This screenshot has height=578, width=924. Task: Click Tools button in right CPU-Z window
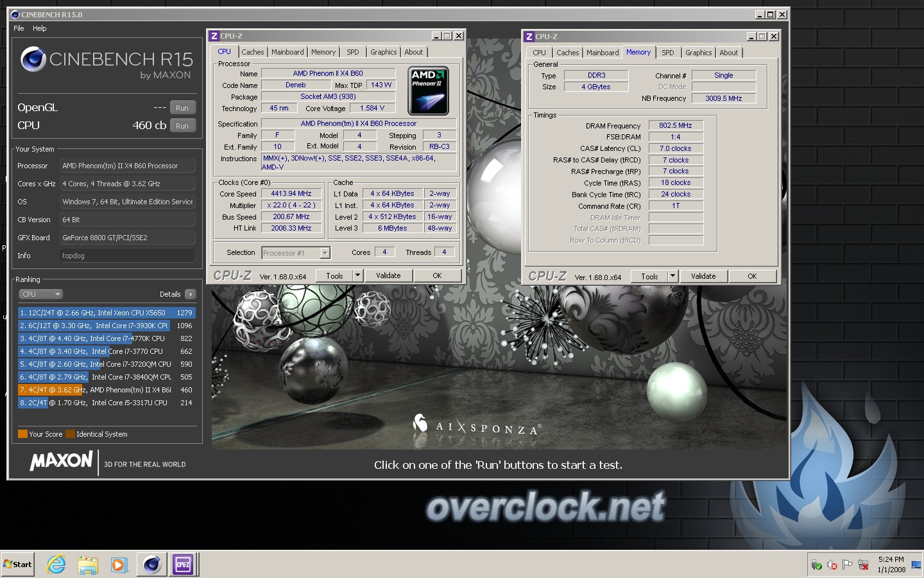pos(650,276)
